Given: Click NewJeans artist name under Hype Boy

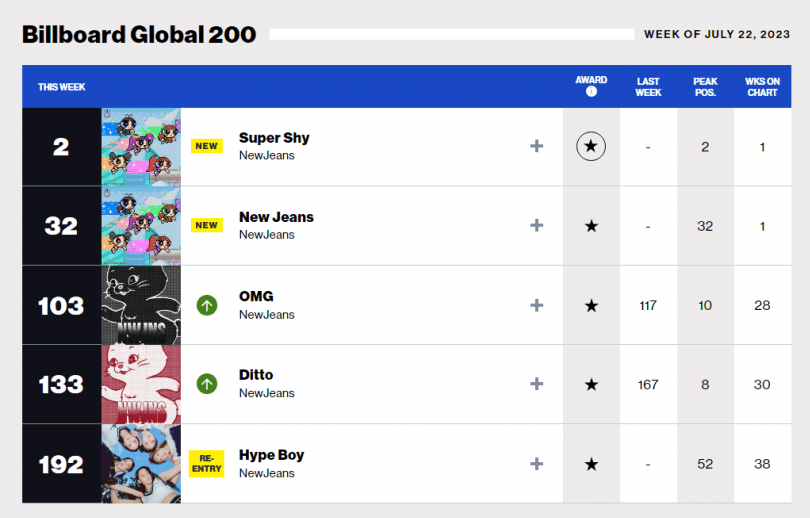Looking at the screenshot, I should 267,473.
